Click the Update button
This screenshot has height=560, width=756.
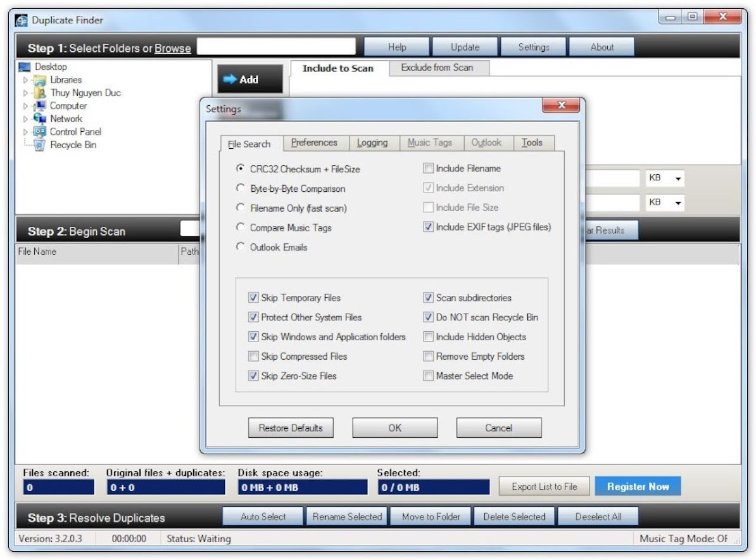coord(465,48)
